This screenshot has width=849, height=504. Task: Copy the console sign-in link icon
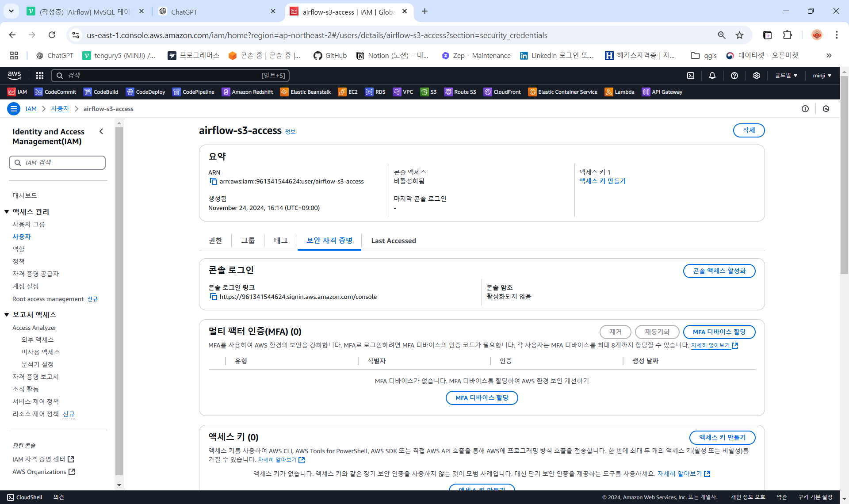(x=213, y=297)
